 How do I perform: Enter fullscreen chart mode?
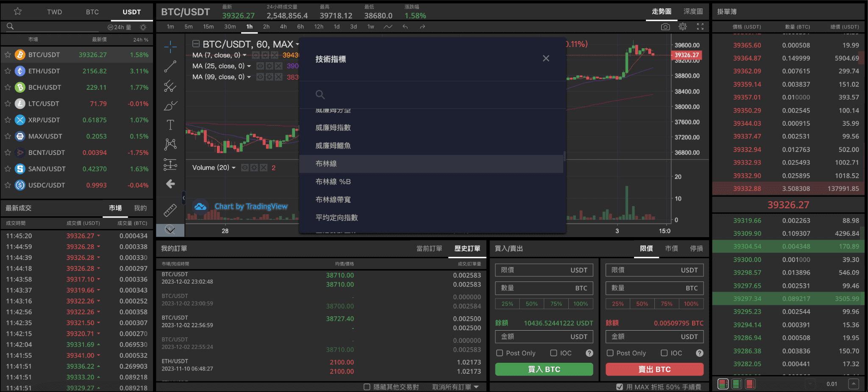[701, 26]
